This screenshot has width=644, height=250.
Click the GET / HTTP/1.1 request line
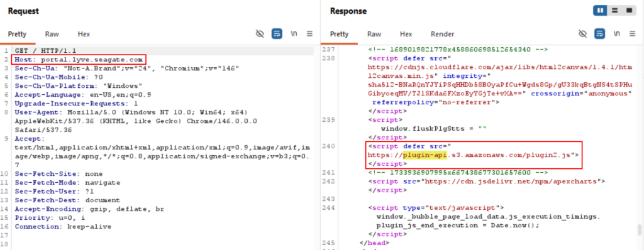45,51
